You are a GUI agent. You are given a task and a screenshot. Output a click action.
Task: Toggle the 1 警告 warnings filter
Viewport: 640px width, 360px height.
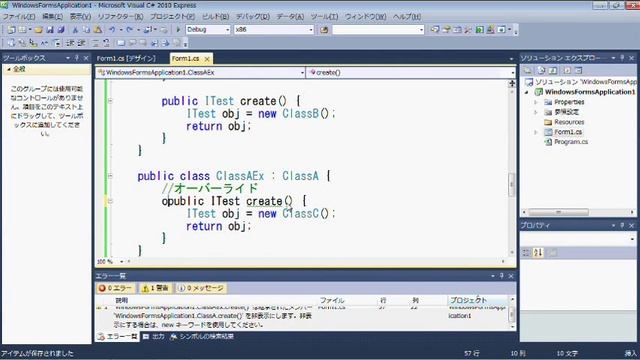point(155,288)
